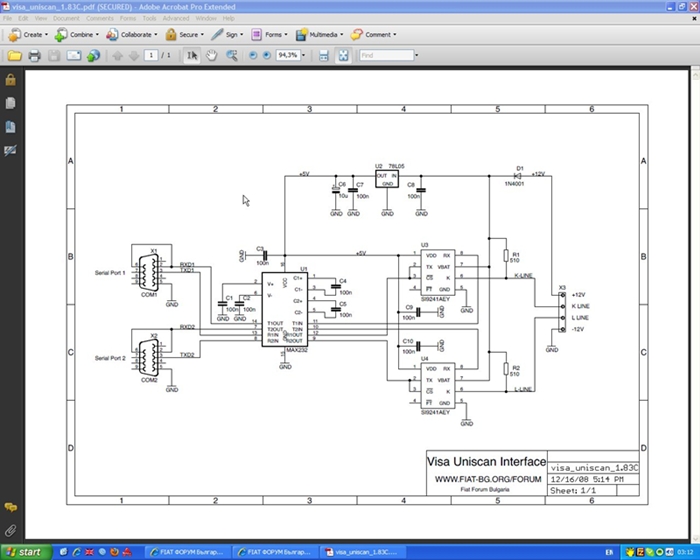This screenshot has width=700, height=560.
Task: Open the Advanced menu
Action: 175,18
